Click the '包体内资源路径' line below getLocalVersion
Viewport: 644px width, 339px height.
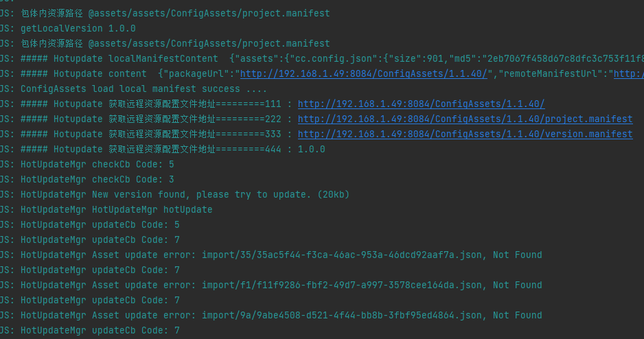tap(175, 43)
